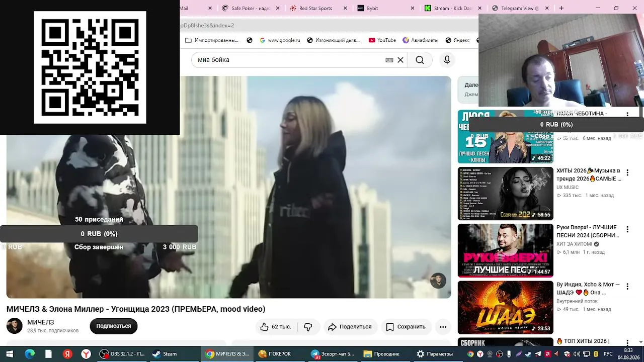Screen dimensions: 644x362
Task: Switch to Steam in the taskbar
Action: coord(174,354)
